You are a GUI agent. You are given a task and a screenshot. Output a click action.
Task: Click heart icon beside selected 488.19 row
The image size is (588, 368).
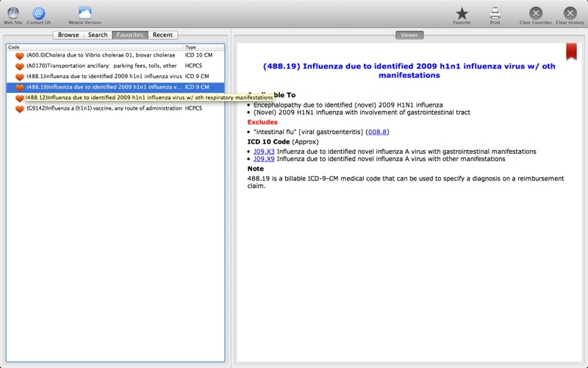[x=20, y=88]
